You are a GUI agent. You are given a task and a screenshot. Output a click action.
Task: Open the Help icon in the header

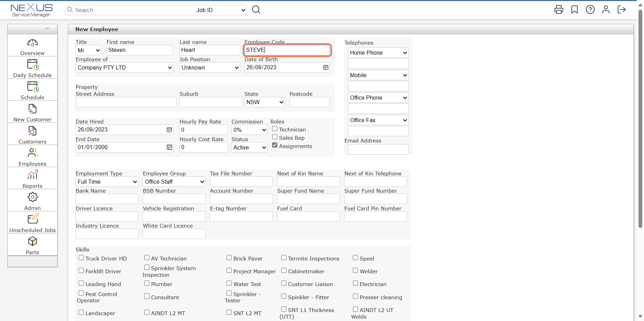coord(590,10)
